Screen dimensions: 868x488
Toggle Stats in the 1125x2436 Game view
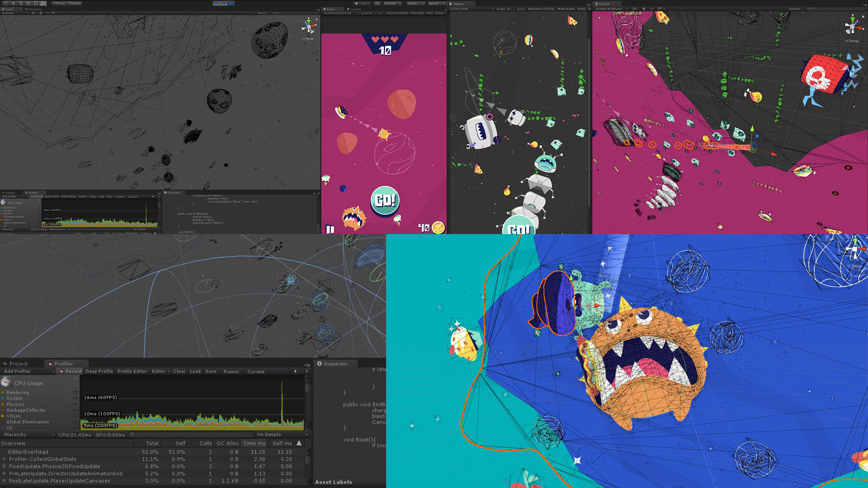(x=581, y=9)
